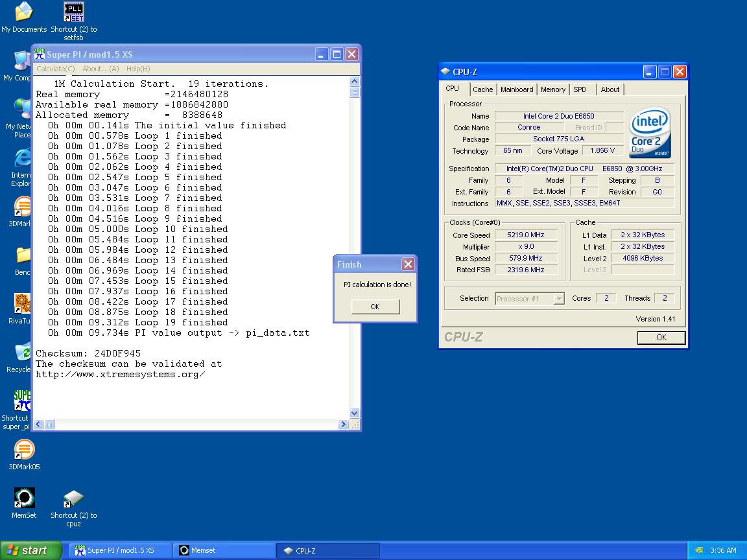Image resolution: width=747 pixels, height=560 pixels.
Task: Minimize the CPU-Z window
Action: 650,72
